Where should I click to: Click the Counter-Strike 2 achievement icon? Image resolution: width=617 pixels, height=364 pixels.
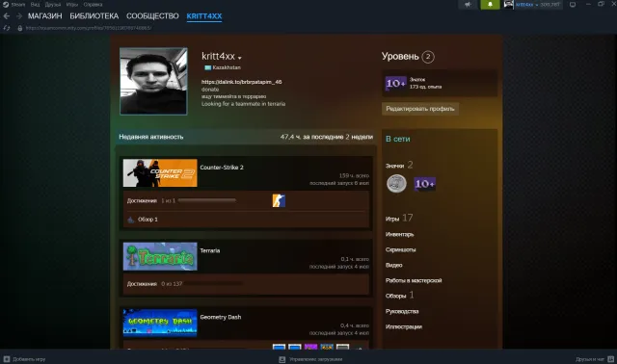click(279, 200)
